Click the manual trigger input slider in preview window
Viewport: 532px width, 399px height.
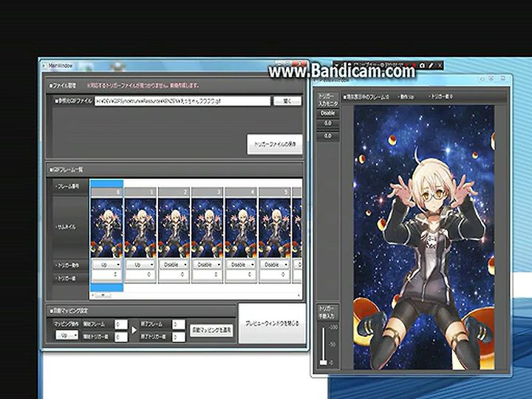coord(324,362)
